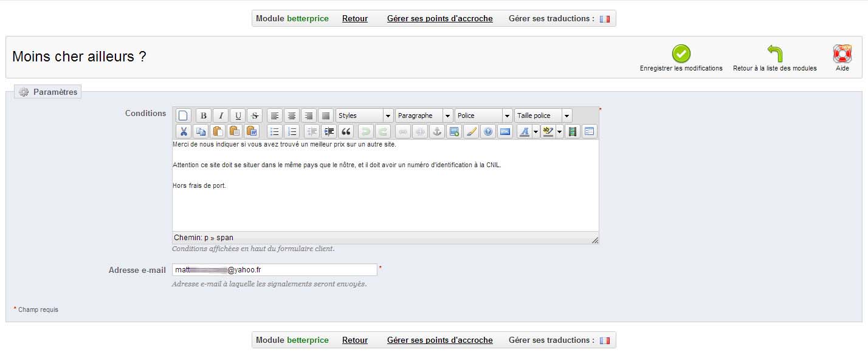Justify the text fully

coord(326,116)
